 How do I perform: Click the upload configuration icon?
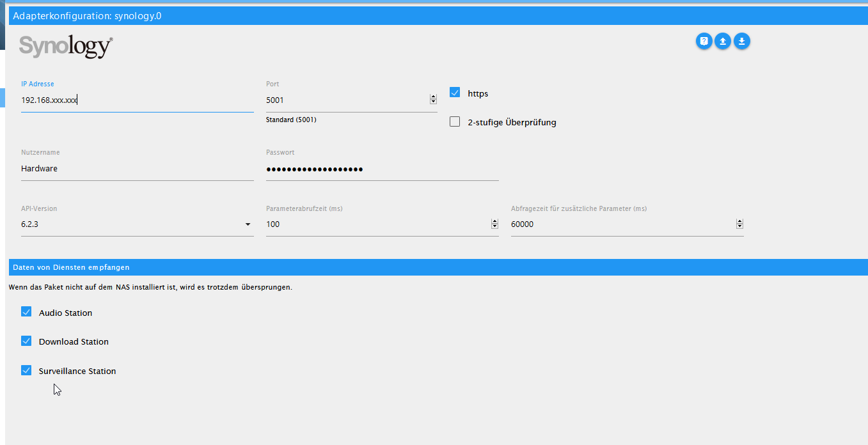coord(723,41)
